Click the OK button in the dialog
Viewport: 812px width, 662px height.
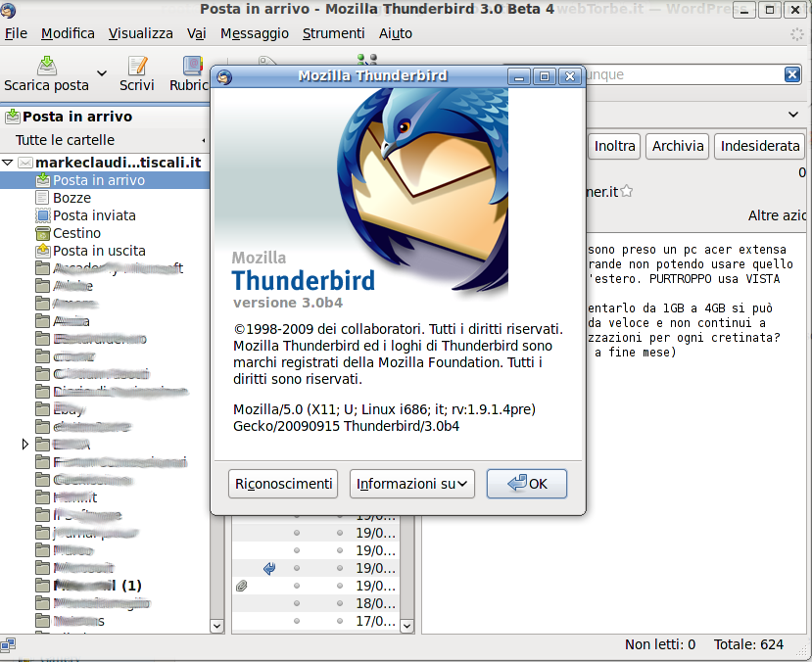[527, 484]
